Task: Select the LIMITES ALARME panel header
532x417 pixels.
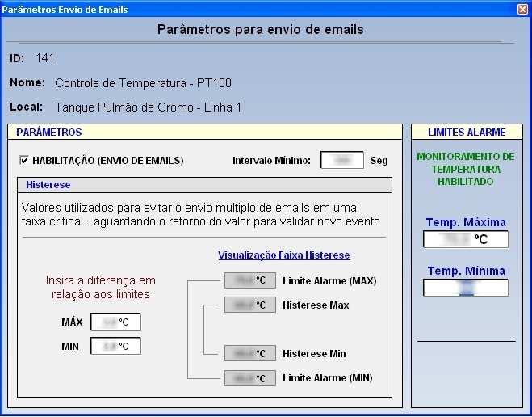Action: 467,132
